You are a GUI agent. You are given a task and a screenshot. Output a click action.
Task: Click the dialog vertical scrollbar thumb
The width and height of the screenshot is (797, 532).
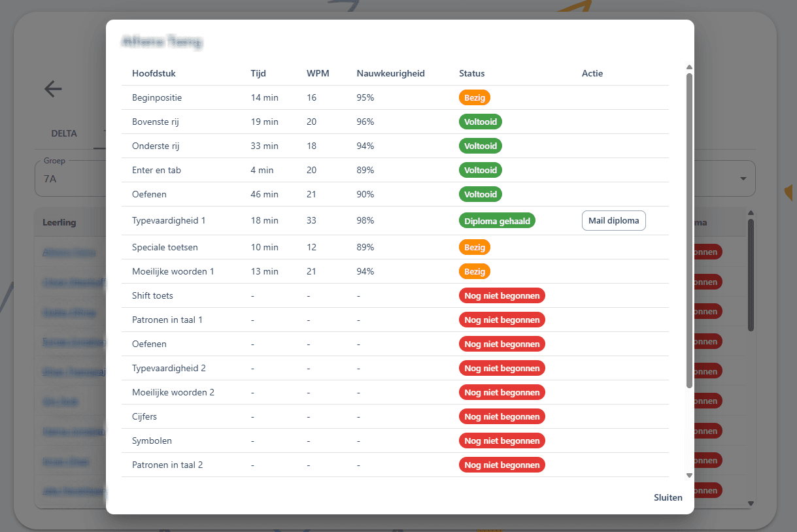(688, 230)
